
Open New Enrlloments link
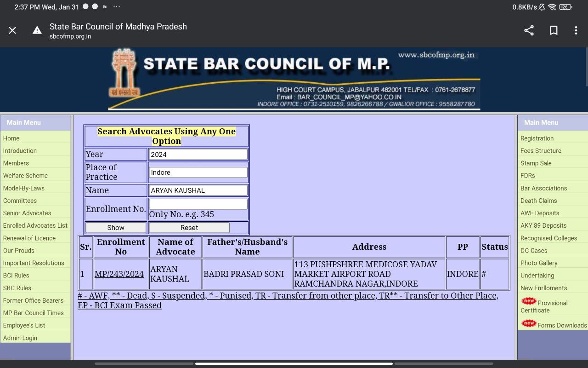(x=543, y=288)
